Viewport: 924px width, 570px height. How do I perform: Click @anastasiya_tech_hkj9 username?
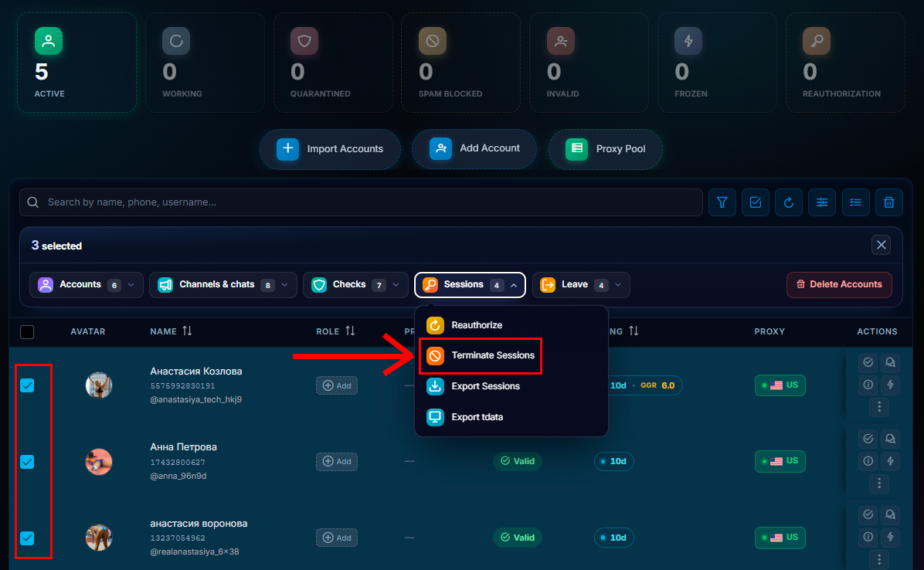coord(196,400)
